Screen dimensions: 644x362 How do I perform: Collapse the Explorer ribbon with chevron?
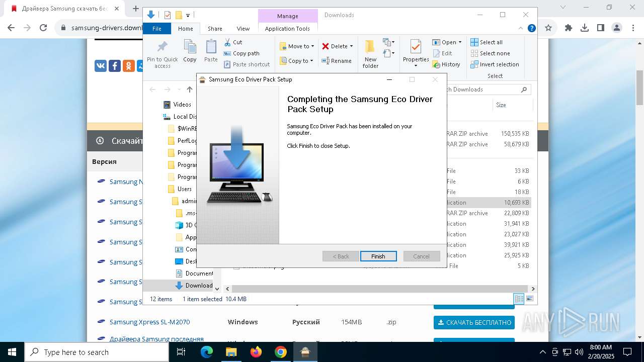[521, 29]
